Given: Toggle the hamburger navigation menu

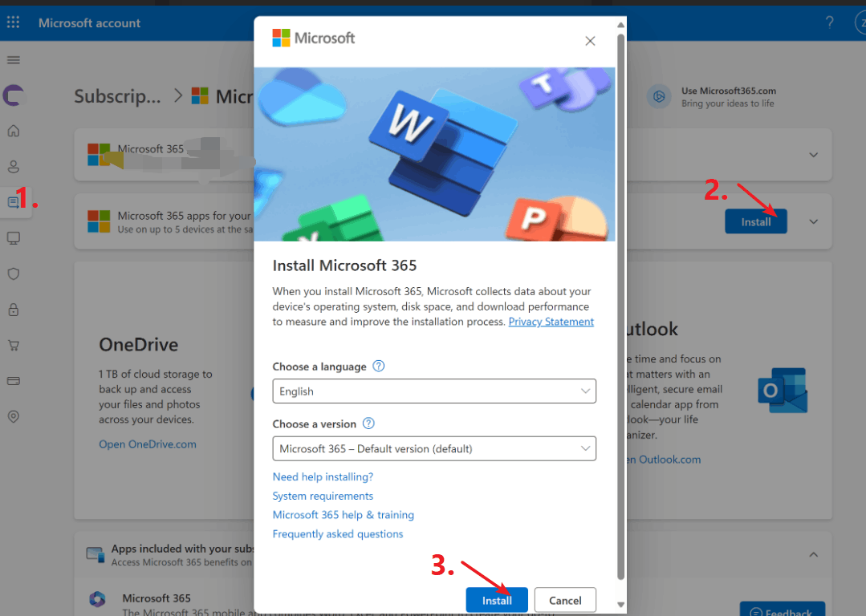Looking at the screenshot, I should click(14, 59).
